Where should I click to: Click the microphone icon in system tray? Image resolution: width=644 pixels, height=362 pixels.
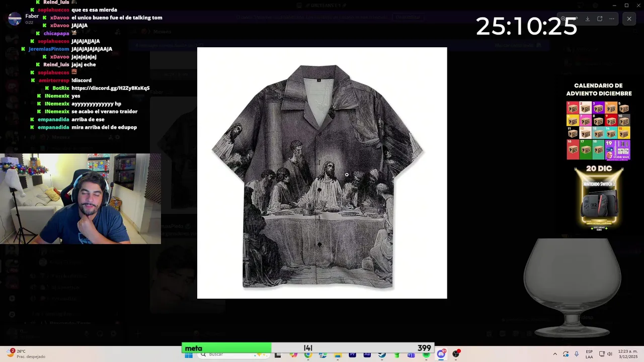click(577, 354)
